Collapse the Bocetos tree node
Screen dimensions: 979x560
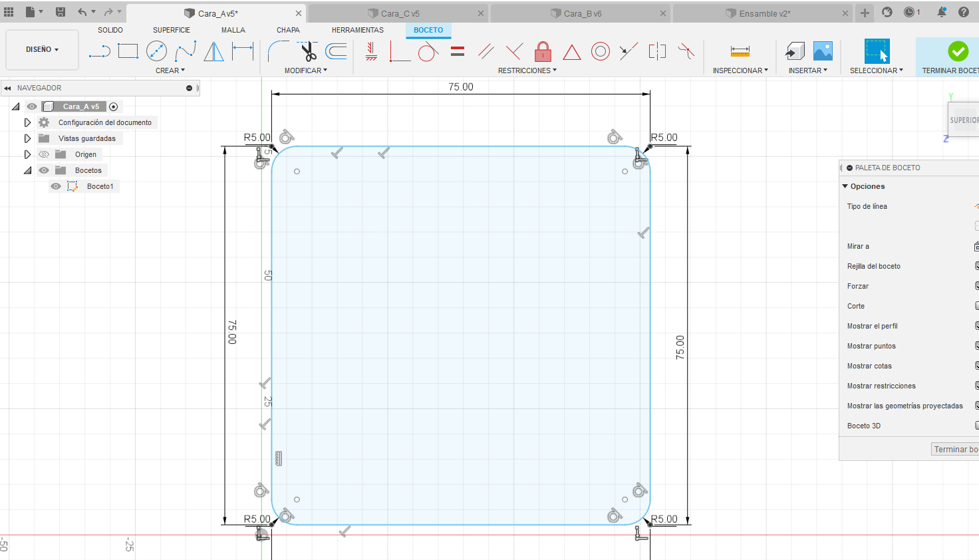point(27,170)
